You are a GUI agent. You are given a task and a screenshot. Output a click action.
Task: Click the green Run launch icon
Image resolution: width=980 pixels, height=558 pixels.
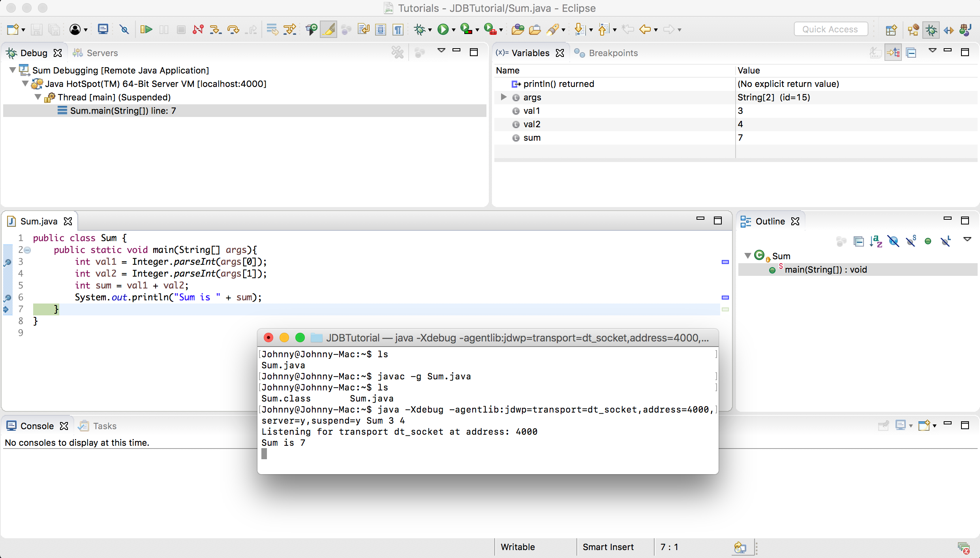click(x=443, y=29)
